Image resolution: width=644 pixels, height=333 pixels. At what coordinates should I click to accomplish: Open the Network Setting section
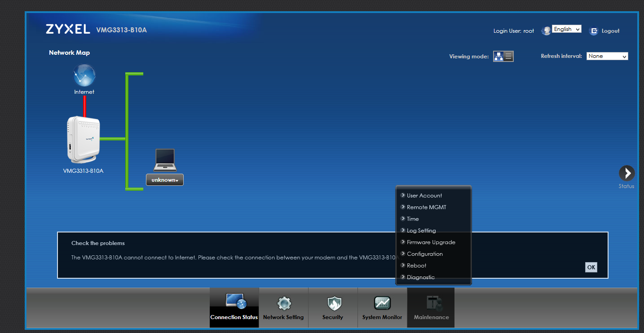coord(283,308)
